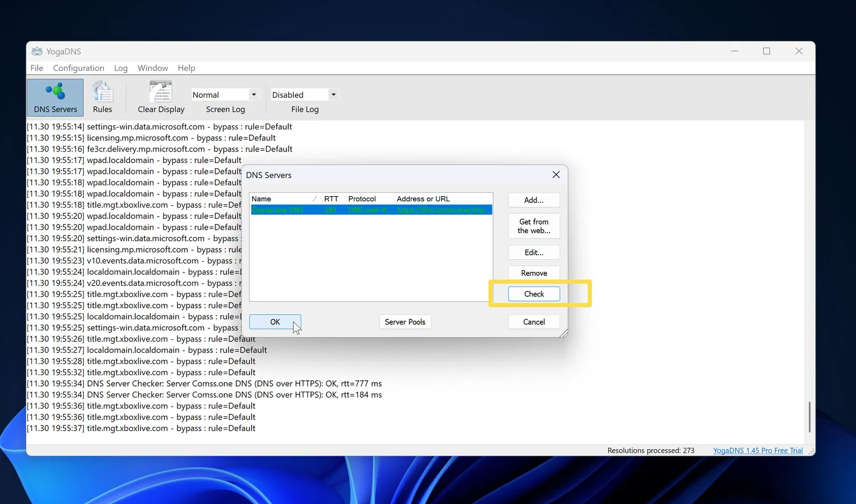Open the Log menu

tap(121, 68)
